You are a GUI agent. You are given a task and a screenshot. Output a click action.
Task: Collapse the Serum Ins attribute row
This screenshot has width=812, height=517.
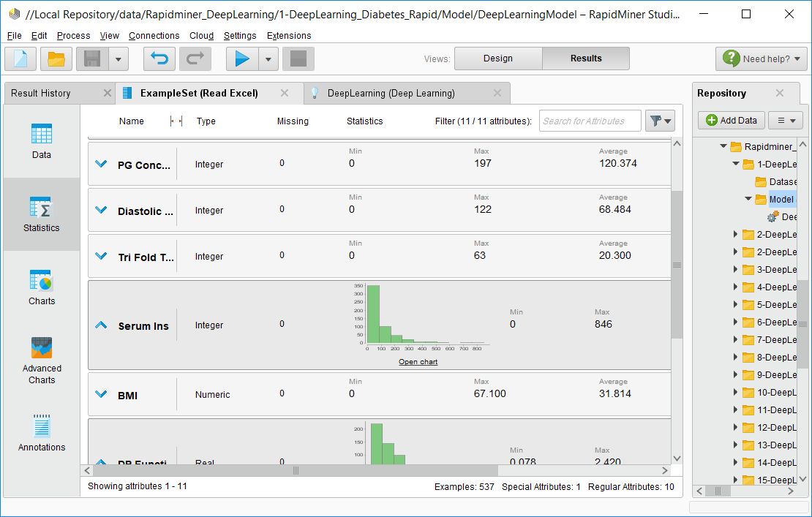tap(101, 325)
